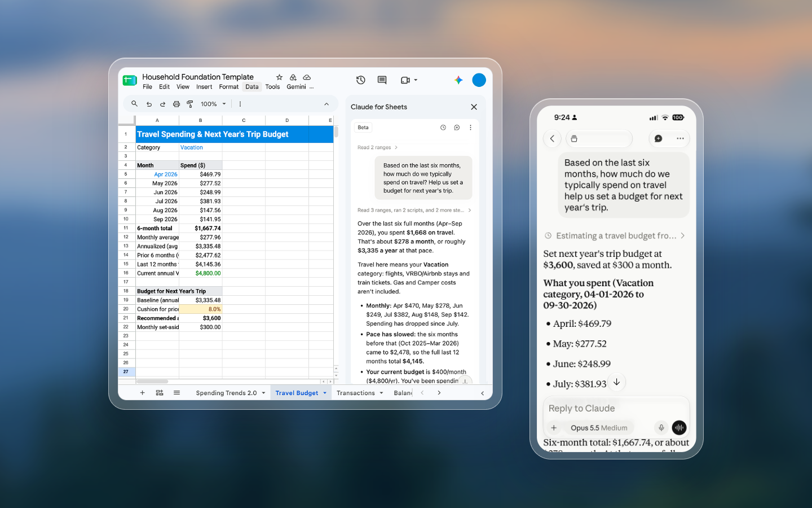
Task: Select the paint format tool
Action: point(190,104)
